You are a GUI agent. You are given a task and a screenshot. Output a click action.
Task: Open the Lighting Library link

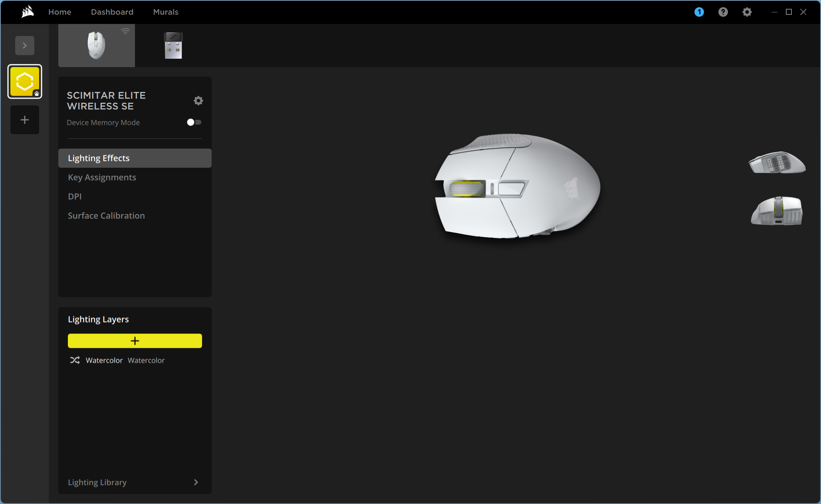(97, 482)
